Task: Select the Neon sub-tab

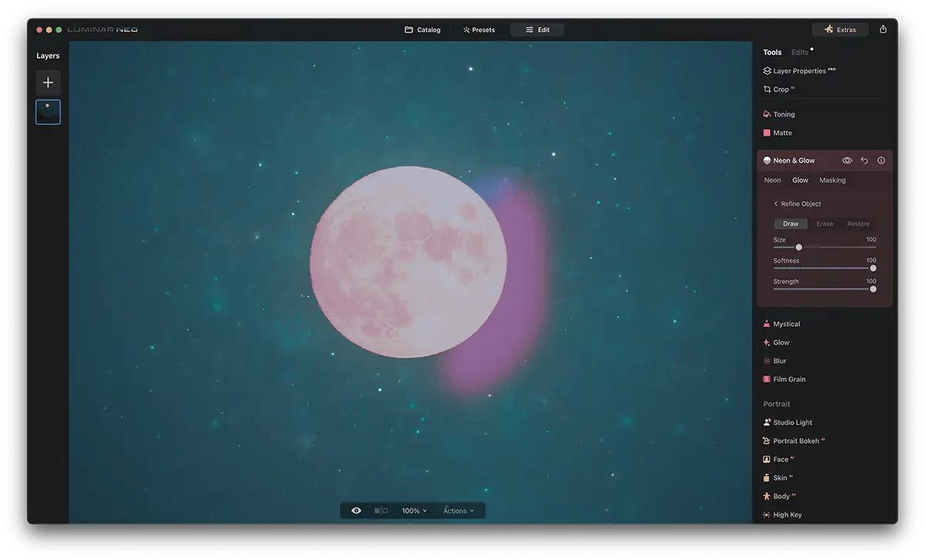Action: [772, 180]
